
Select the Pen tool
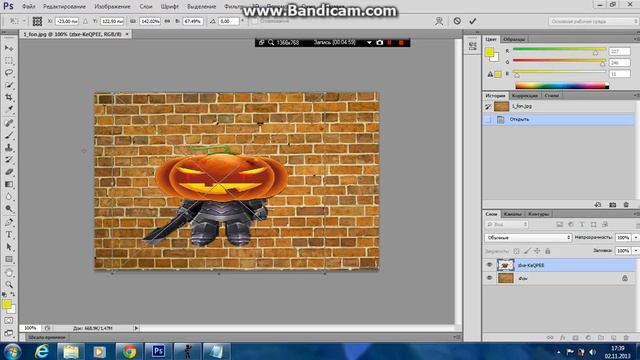(x=9, y=222)
